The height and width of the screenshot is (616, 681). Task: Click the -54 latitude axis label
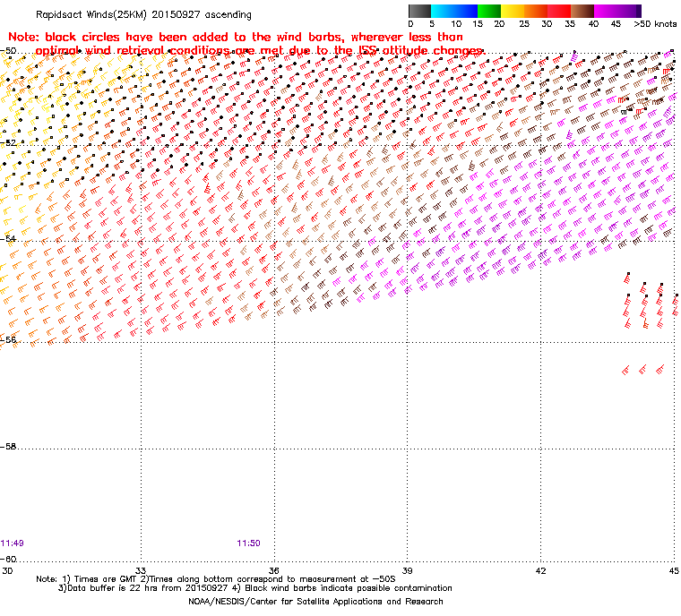point(8,239)
